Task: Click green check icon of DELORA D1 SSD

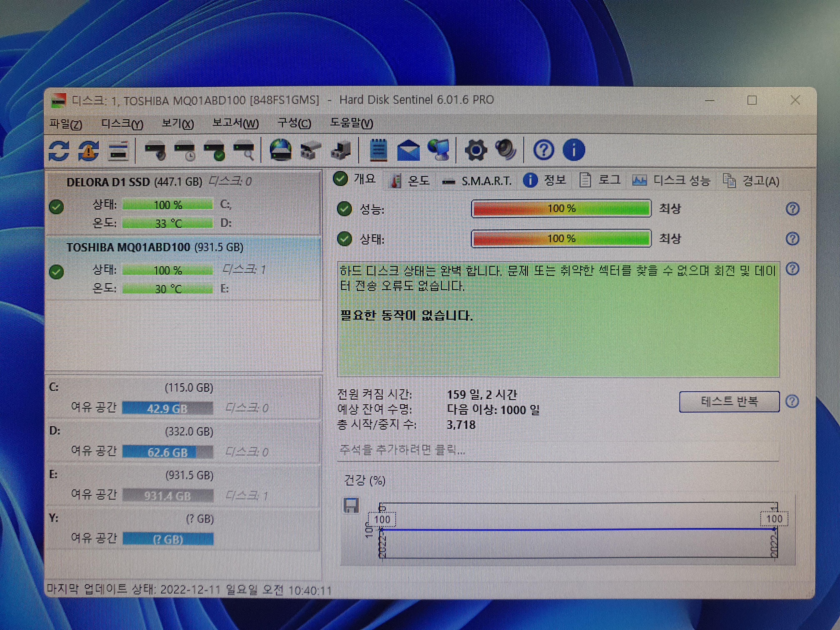Action: tap(56, 207)
